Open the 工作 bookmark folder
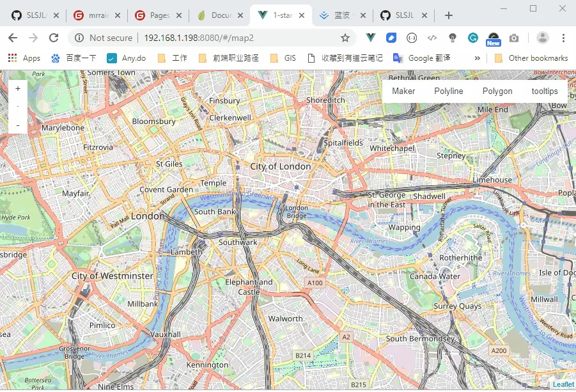The width and height of the screenshot is (576, 392). [172, 58]
